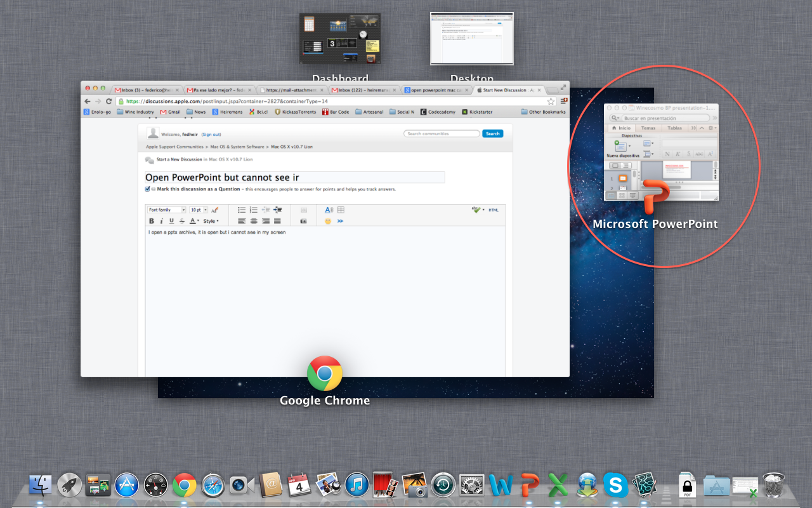
Task: Open the text color dropdown arrow
Action: (198, 221)
